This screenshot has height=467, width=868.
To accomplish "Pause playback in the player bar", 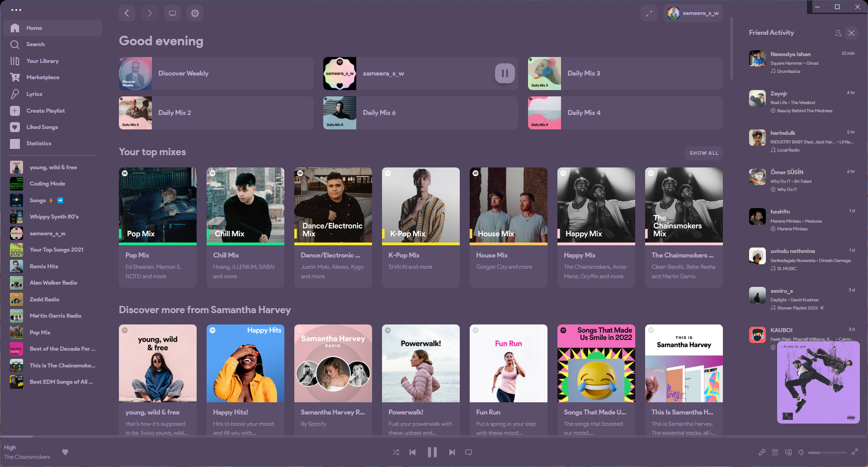I will (432, 452).
